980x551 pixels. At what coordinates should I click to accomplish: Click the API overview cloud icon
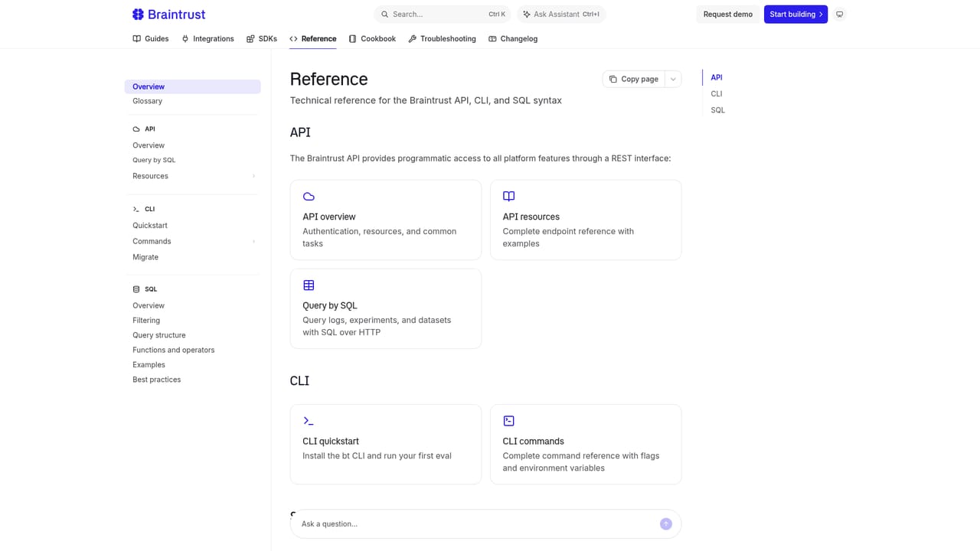click(309, 197)
